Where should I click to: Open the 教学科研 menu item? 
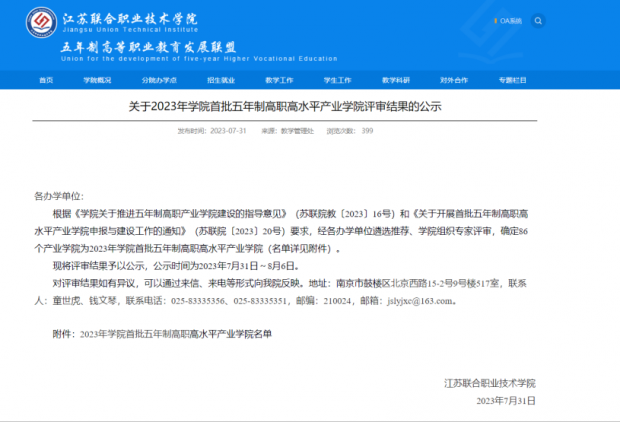tap(396, 80)
